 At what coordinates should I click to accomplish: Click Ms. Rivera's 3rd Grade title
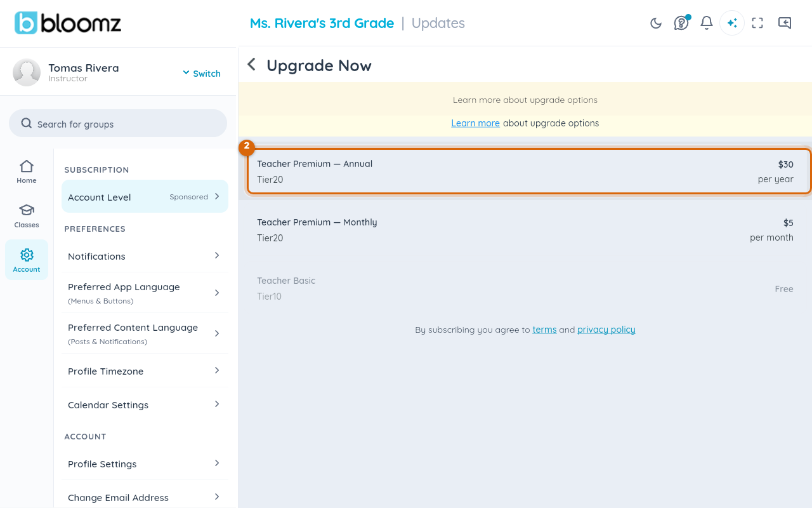point(322,23)
